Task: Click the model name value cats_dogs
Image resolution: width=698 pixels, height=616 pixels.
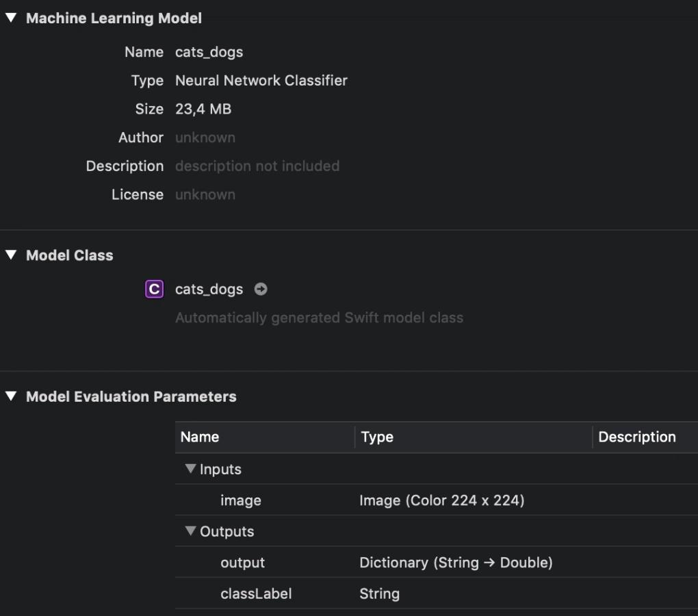Action: coord(209,52)
